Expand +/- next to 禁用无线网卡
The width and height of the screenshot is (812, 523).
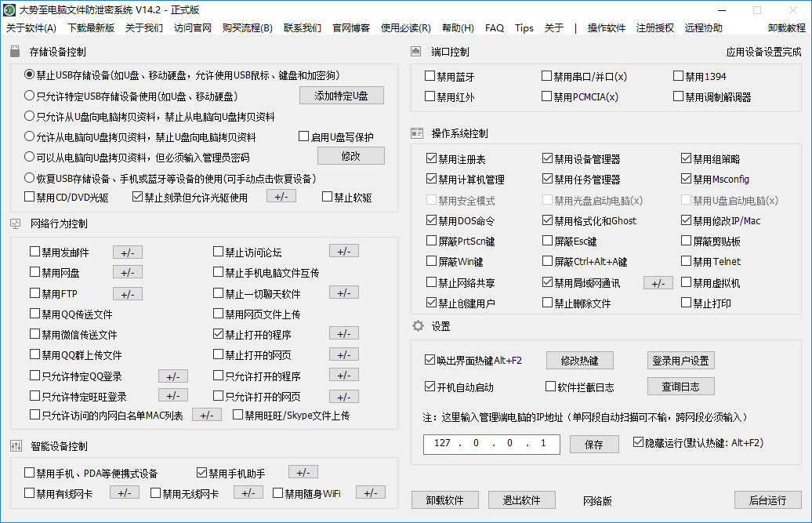pyautogui.click(x=248, y=492)
